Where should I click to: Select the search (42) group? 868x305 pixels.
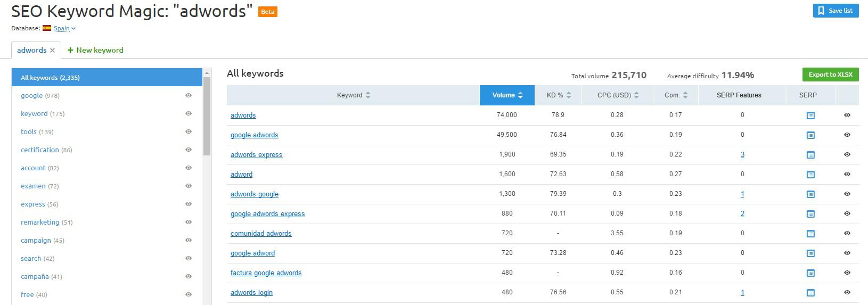click(37, 259)
